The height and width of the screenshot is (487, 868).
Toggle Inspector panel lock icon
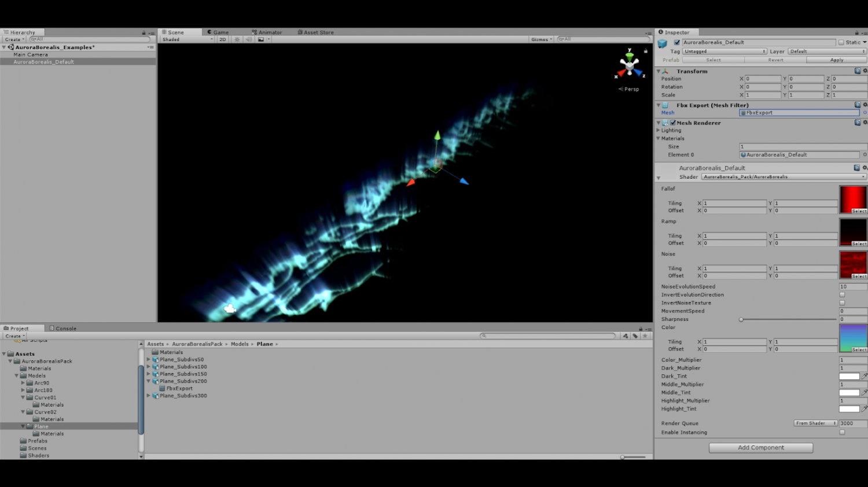[x=857, y=32]
